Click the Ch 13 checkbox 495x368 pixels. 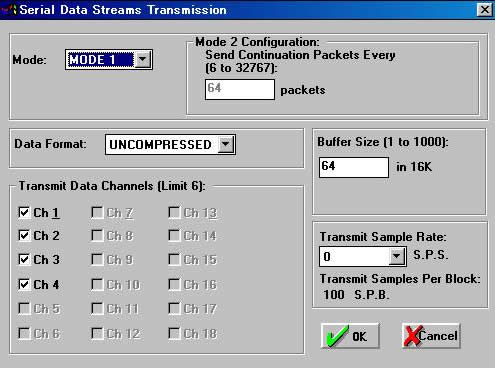point(174,212)
